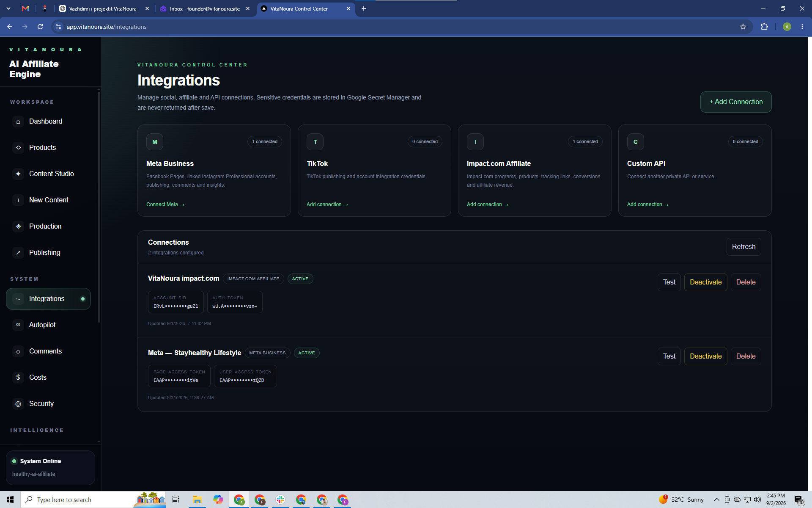Open the Windows Start menu
The height and width of the screenshot is (508, 812).
coord(10,500)
